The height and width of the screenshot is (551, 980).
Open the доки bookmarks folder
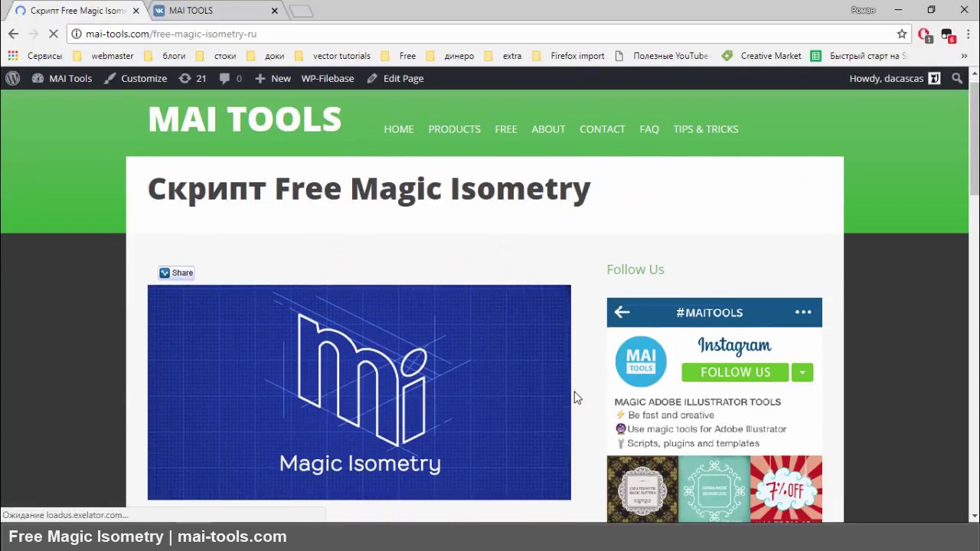[x=266, y=56]
